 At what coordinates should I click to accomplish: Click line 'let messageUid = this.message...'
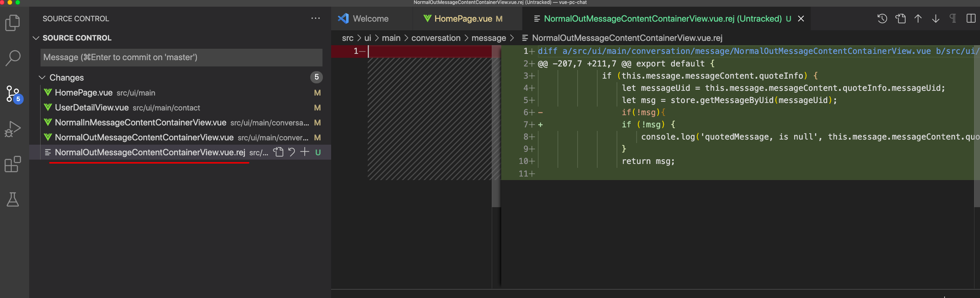click(783, 88)
